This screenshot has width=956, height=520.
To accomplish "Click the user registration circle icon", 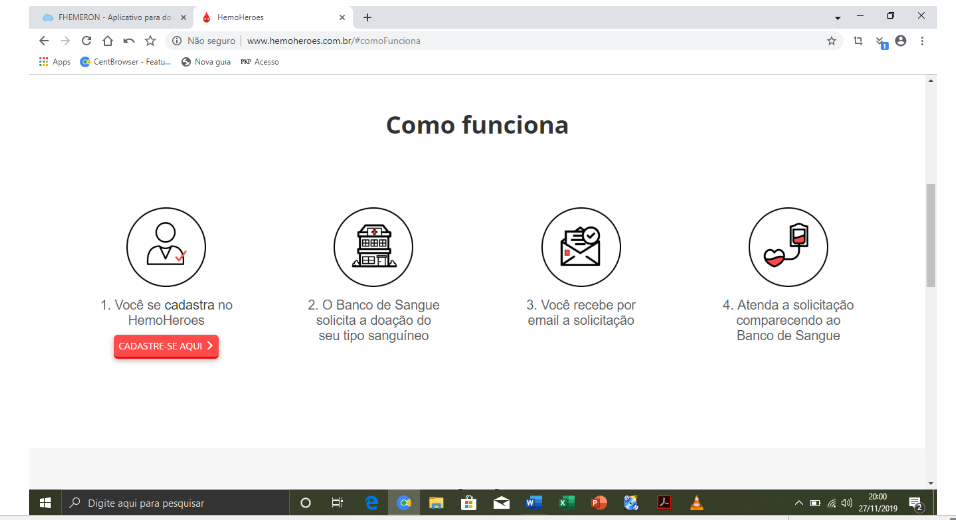I will click(x=166, y=247).
